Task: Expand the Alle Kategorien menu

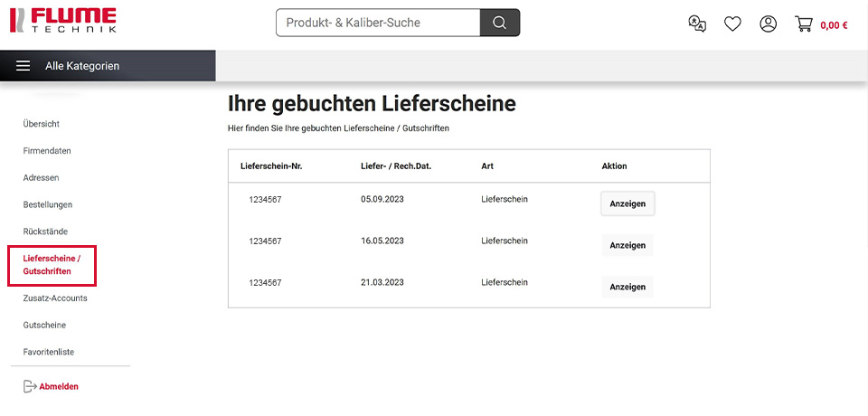Action: (82, 66)
